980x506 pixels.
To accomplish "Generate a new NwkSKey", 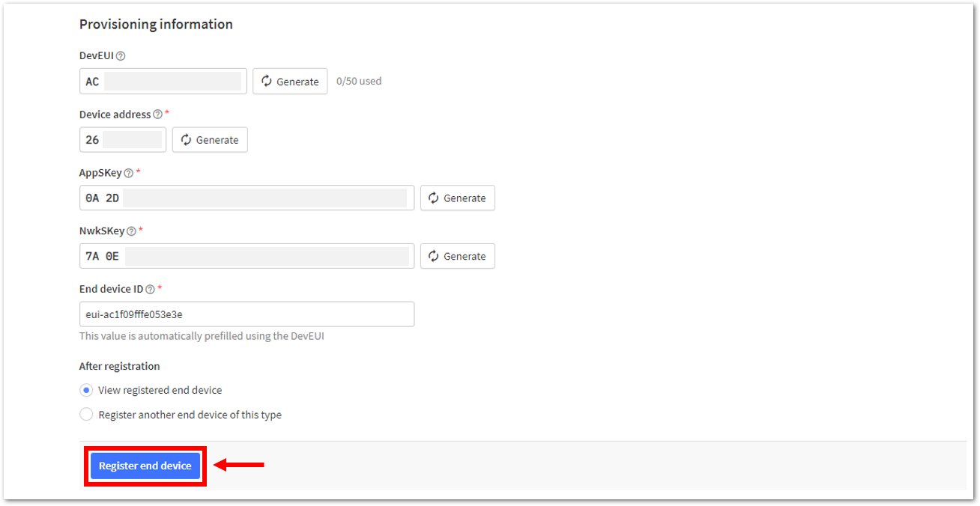I will (457, 256).
